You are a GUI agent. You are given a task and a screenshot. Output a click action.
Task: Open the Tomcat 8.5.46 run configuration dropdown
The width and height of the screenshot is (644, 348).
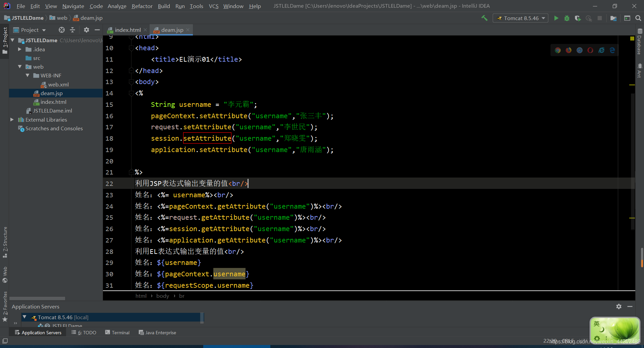[520, 18]
